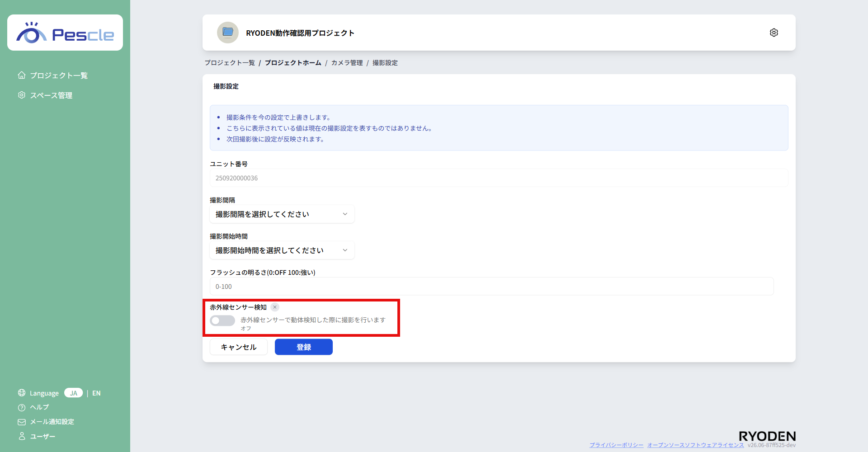This screenshot has width=868, height=452.
Task: Click the RYODEN footer logo
Action: (767, 436)
